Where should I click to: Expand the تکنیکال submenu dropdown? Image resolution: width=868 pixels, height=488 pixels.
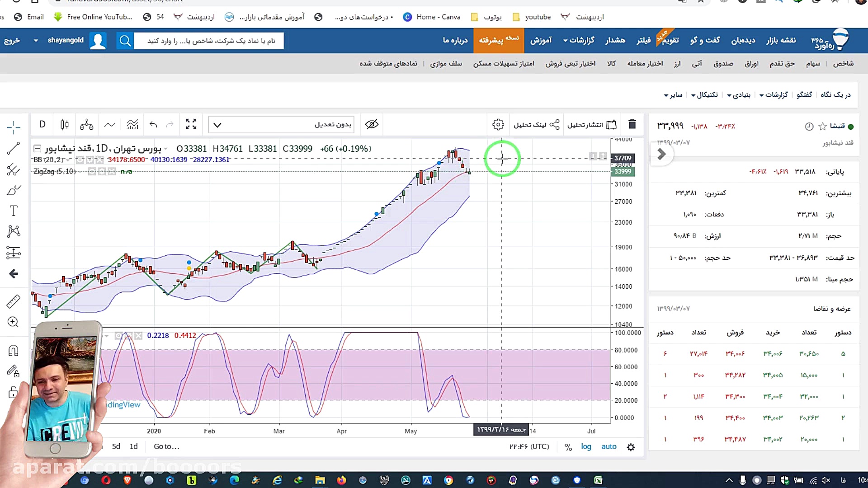pyautogui.click(x=704, y=95)
